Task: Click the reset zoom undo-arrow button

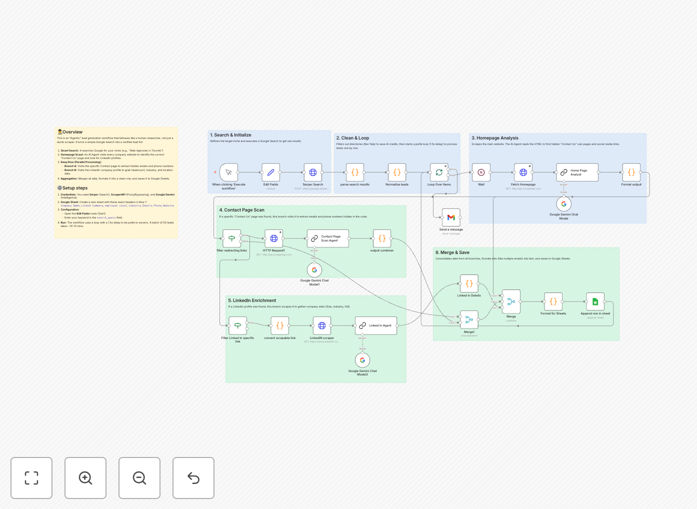Action: [193, 478]
